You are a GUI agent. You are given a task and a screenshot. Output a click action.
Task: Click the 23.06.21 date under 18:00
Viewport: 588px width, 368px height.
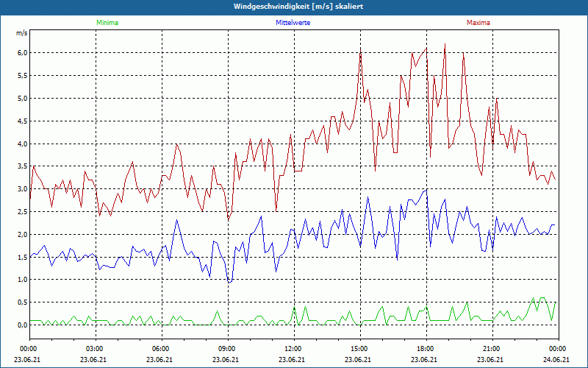pos(424,359)
